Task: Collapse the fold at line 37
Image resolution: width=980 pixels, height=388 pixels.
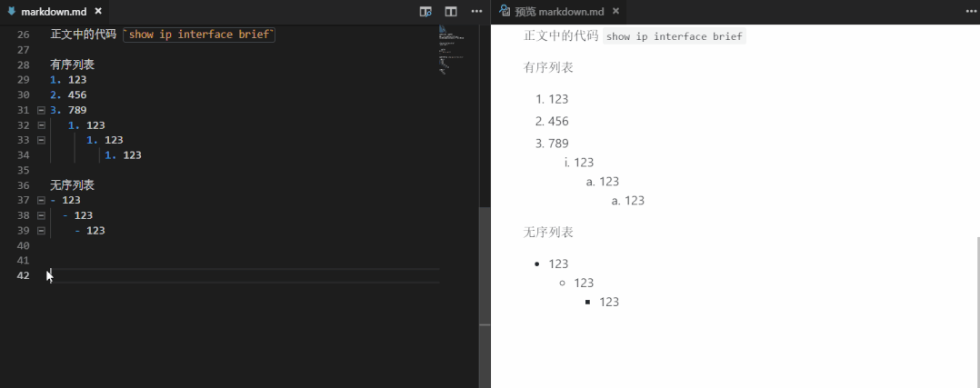Action: coord(41,200)
